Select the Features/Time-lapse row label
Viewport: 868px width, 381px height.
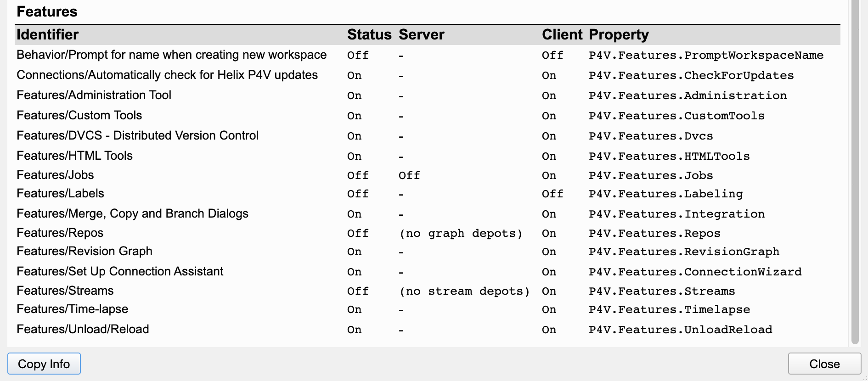pyautogui.click(x=72, y=309)
